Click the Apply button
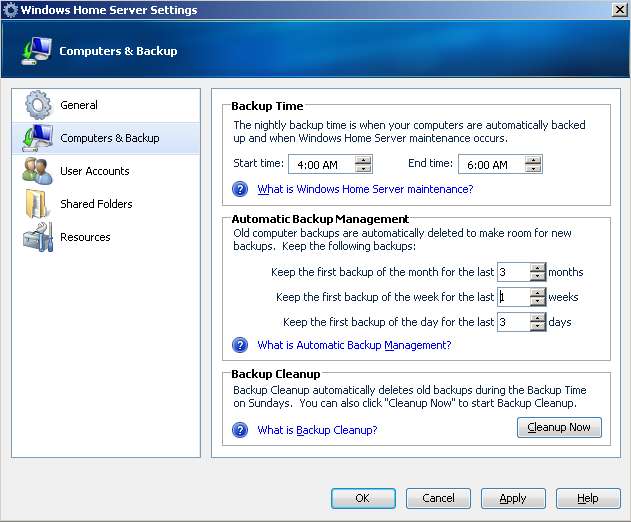Viewport: 631px width, 522px height. pos(512,498)
